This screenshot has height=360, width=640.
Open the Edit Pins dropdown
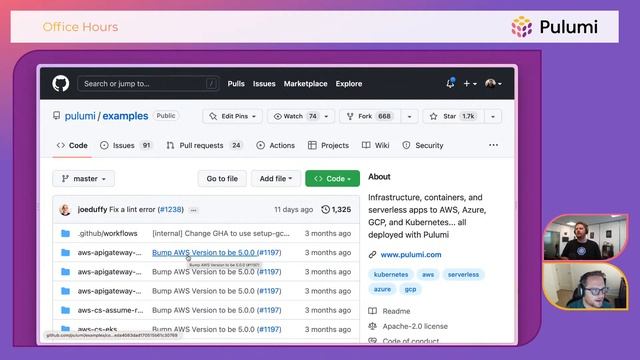click(232, 116)
